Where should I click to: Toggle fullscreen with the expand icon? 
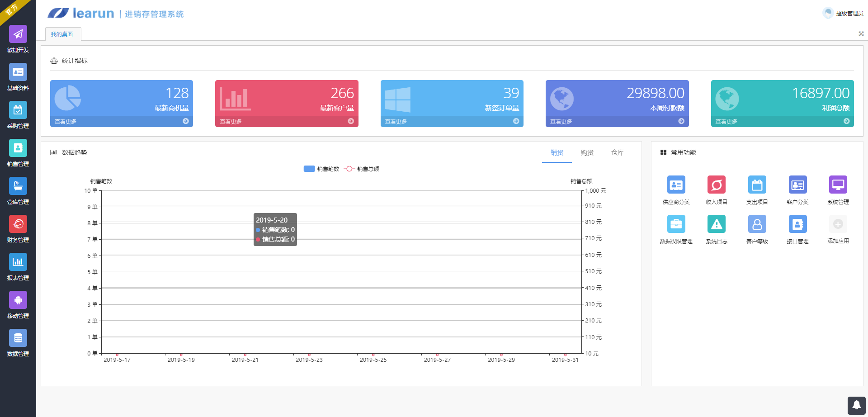[861, 34]
